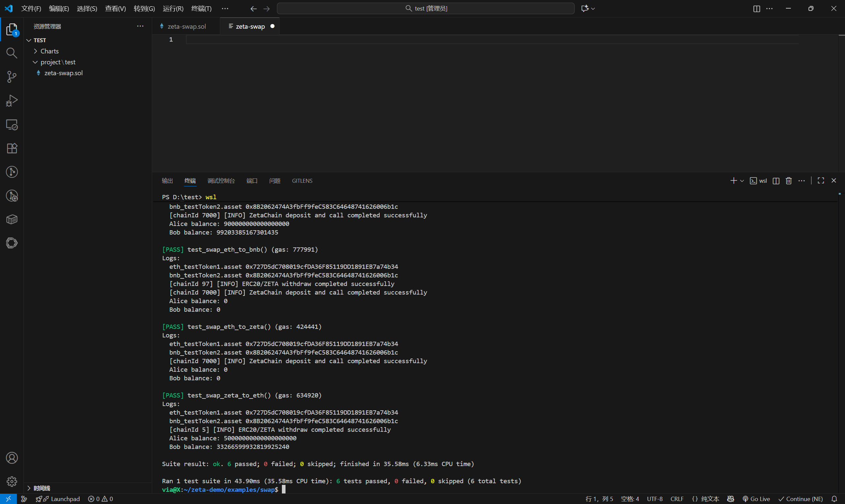Switch to the 调试控制台 panel tab
The width and height of the screenshot is (845, 504).
221,181
